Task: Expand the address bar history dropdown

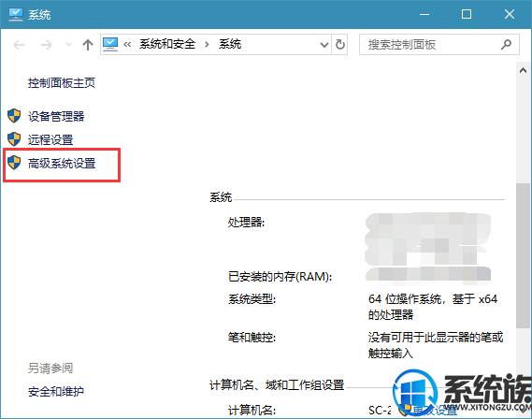Action: click(324, 45)
